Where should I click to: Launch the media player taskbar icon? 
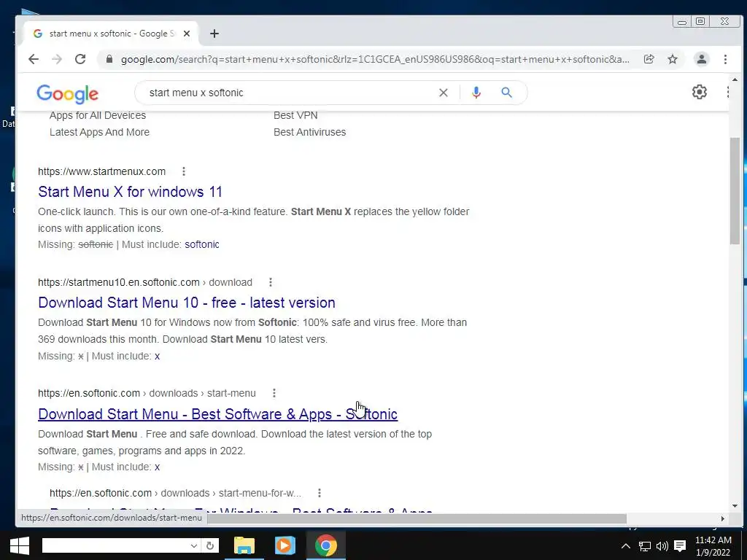point(285,545)
